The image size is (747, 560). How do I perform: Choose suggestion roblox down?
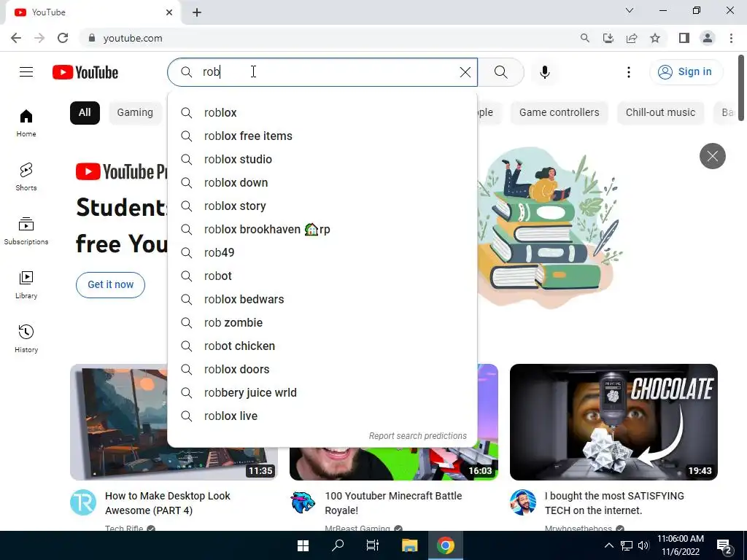322,183
